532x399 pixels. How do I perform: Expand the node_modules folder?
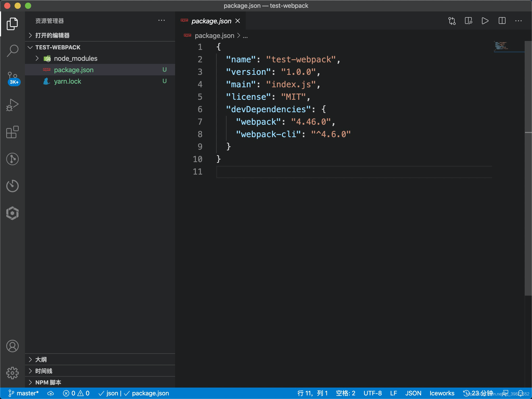tap(100, 58)
